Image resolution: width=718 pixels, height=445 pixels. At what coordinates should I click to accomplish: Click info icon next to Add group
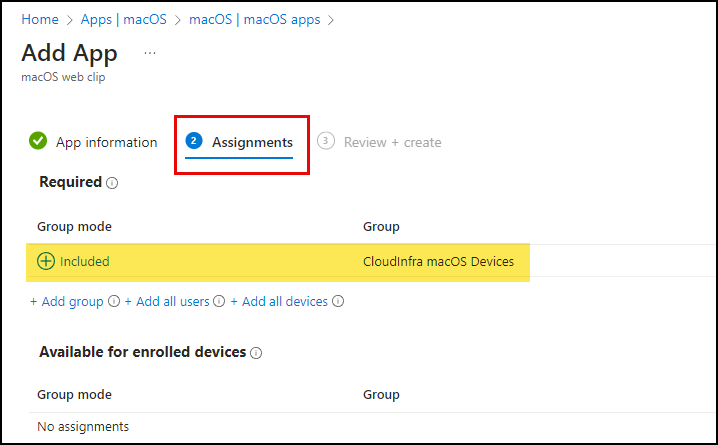(x=114, y=301)
